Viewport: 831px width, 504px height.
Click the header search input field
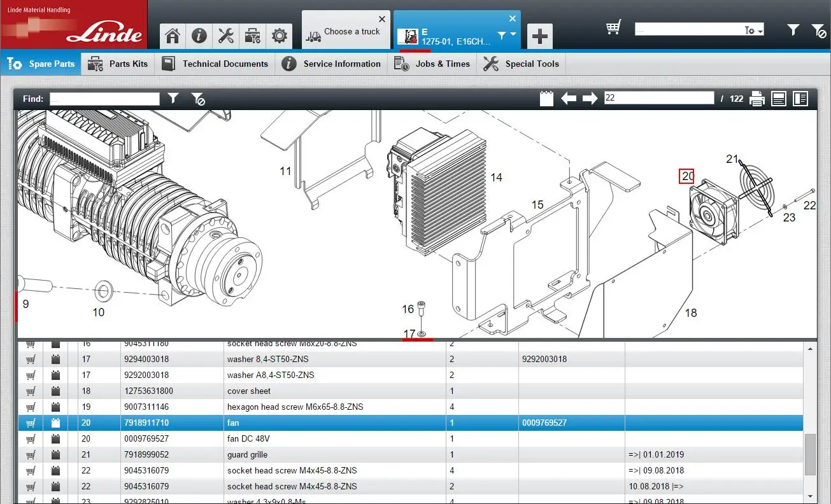click(x=690, y=30)
